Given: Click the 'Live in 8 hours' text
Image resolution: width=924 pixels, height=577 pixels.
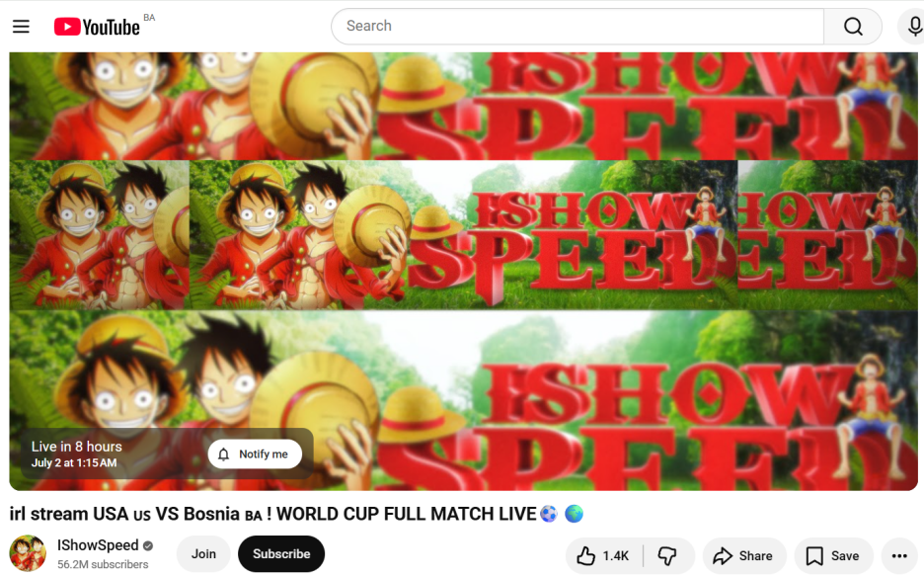Looking at the screenshot, I should point(77,447).
